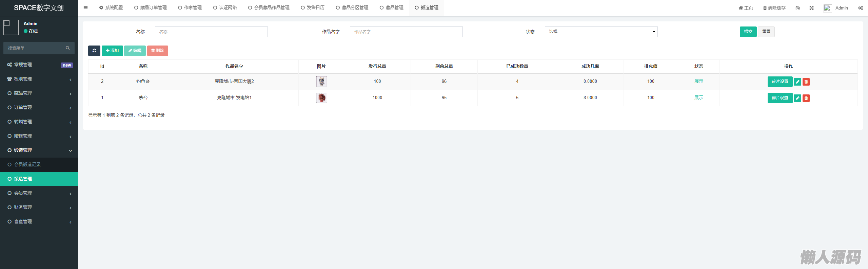Focus the 名称 filter input field

pyautogui.click(x=211, y=32)
